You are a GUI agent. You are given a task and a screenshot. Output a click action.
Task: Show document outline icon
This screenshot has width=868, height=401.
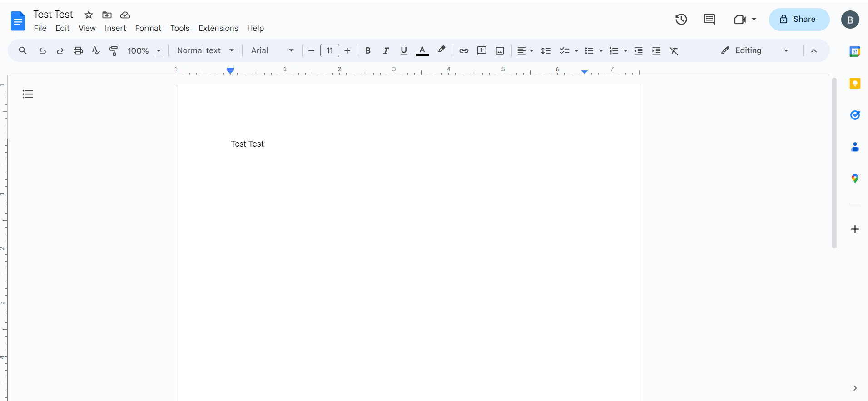click(x=28, y=94)
